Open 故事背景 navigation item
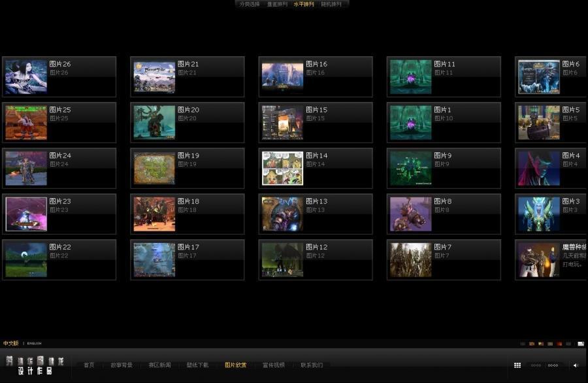This screenshot has width=588, height=383. pyautogui.click(x=121, y=365)
